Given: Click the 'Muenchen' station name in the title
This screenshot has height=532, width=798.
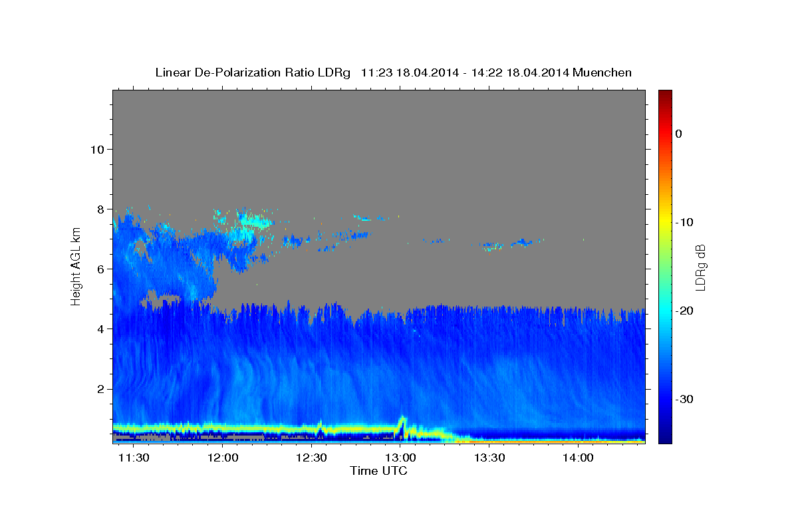Looking at the screenshot, I should [602, 72].
